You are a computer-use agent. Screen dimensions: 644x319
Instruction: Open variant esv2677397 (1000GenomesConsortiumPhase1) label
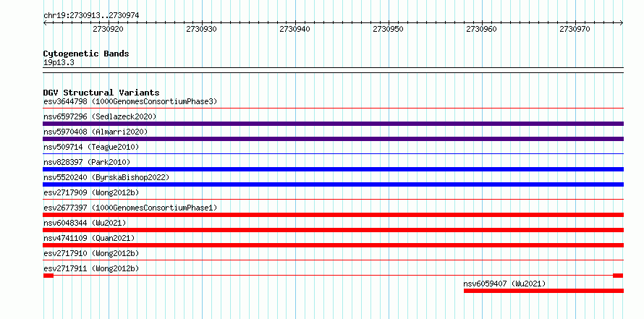pos(130,208)
